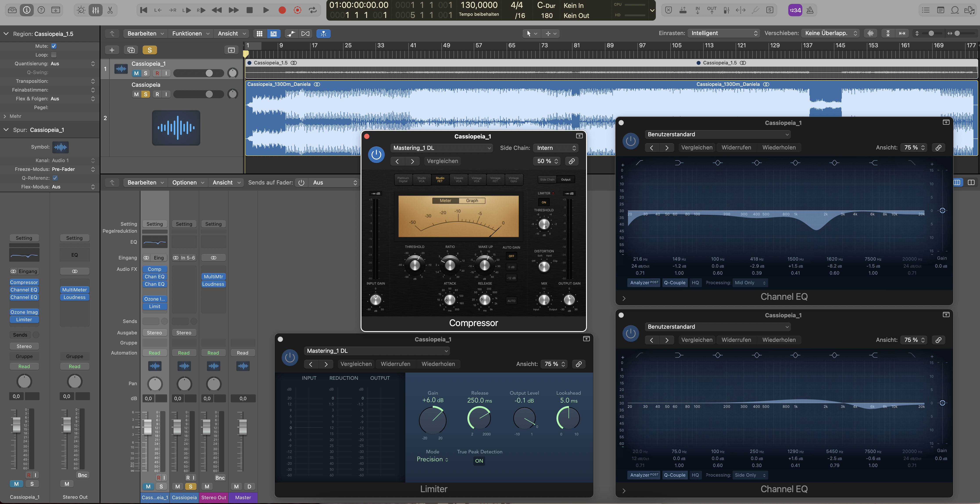Screen dimensions: 980x504
Task: Open the library inbox icon
Action: pos(12,10)
